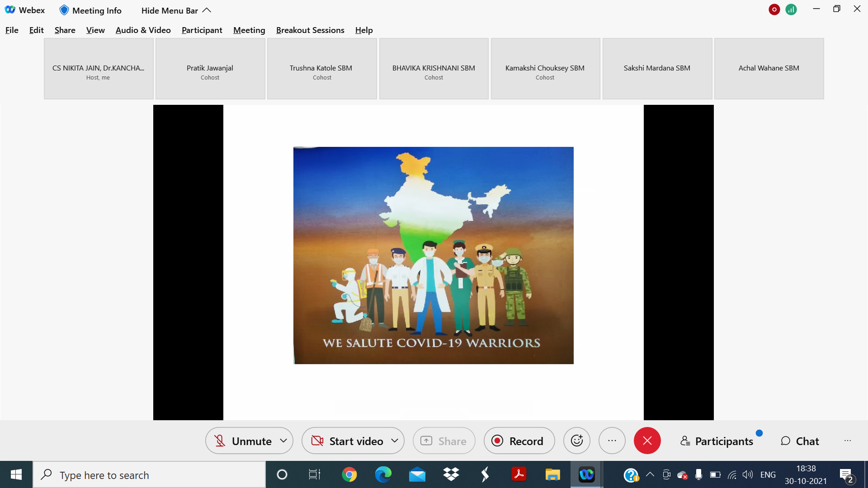Click the microphone tray icon
This screenshot has width=868, height=488.
(x=698, y=474)
